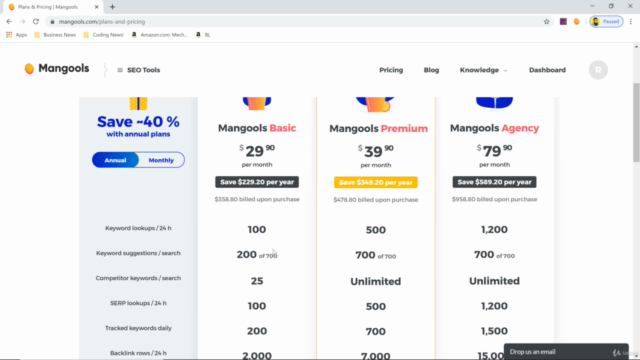Click the Mangools logo
This screenshot has height=360, width=640.
(57, 69)
